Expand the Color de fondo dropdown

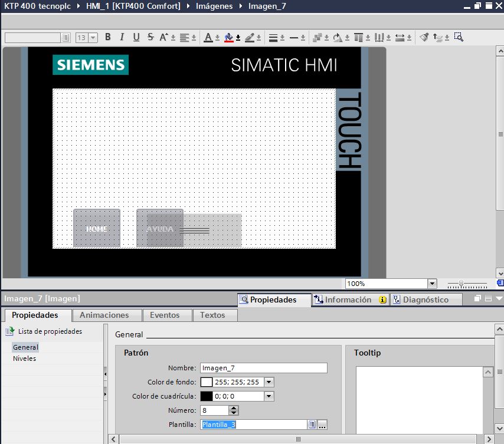click(269, 382)
